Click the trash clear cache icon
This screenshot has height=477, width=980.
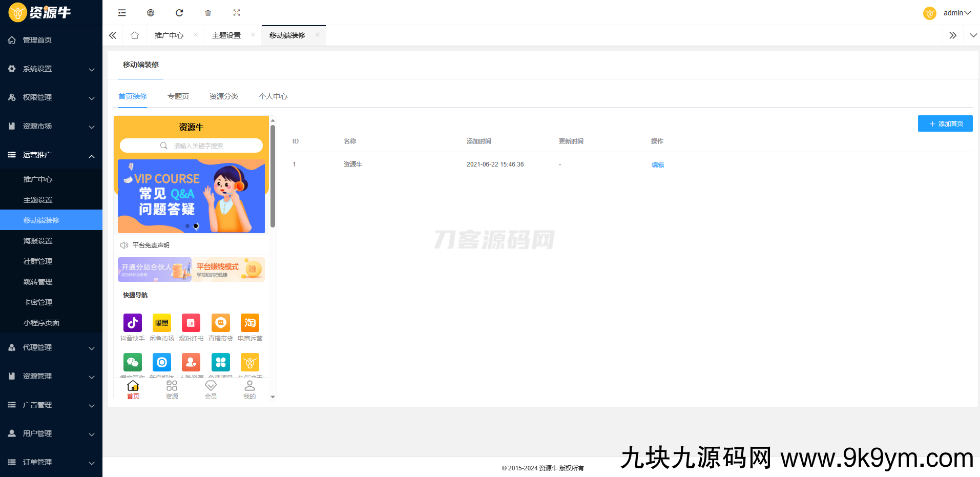point(208,13)
